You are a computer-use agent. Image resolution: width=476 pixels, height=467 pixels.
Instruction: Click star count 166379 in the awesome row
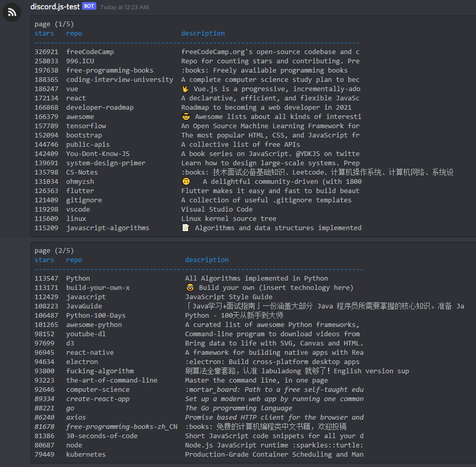(46, 117)
